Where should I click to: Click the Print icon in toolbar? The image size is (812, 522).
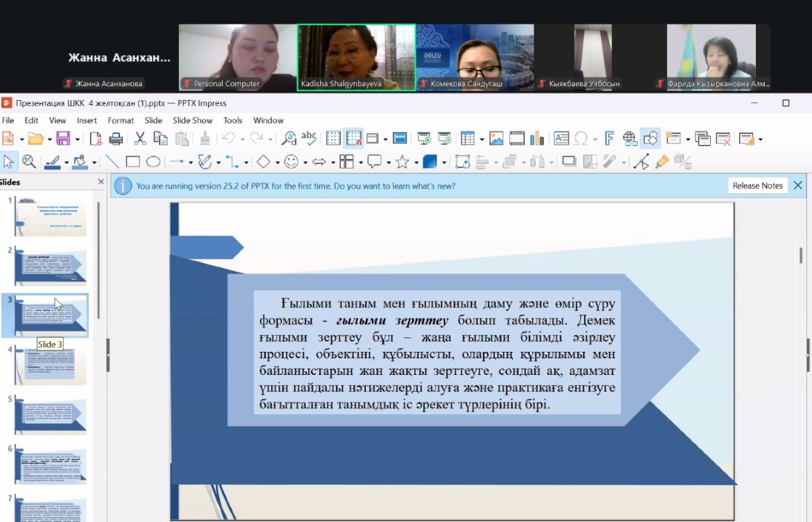point(116,138)
